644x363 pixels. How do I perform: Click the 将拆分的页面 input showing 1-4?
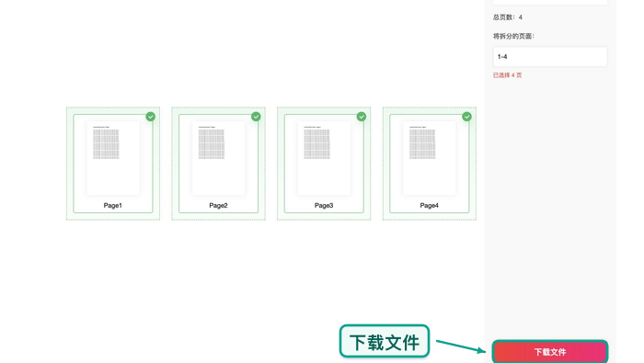(x=550, y=57)
